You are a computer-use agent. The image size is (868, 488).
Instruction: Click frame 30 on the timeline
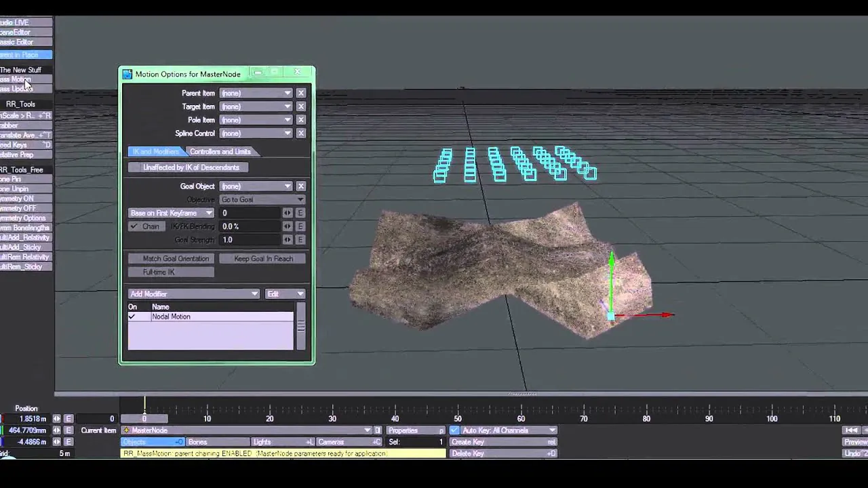pyautogui.click(x=332, y=418)
